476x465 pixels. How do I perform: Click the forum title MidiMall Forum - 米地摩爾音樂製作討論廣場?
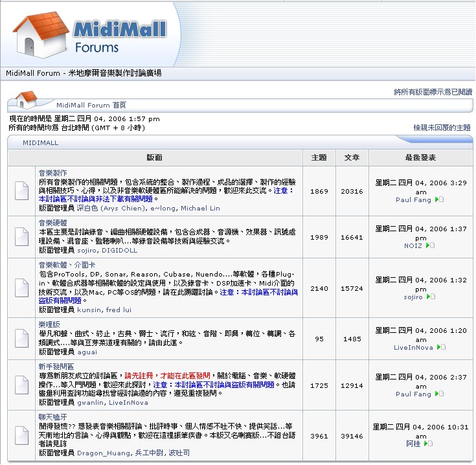(84, 73)
